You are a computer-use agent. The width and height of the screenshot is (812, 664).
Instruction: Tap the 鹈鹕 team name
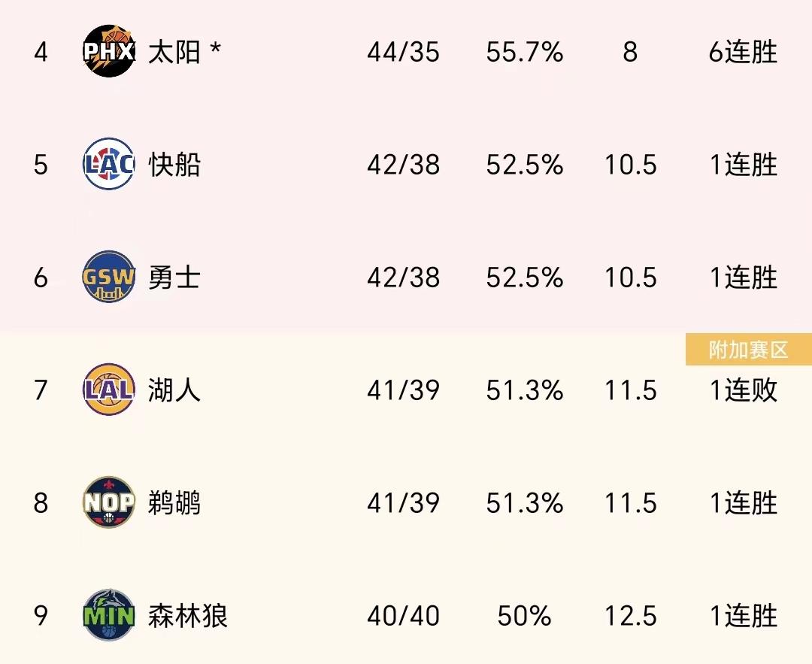(174, 503)
